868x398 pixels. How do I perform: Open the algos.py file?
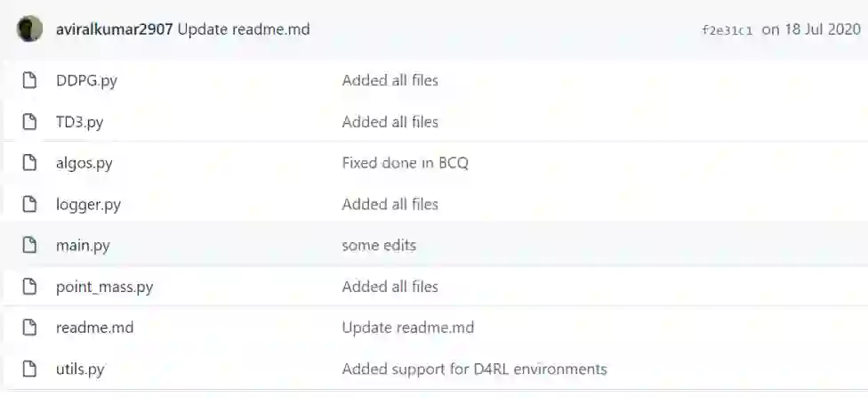click(84, 163)
